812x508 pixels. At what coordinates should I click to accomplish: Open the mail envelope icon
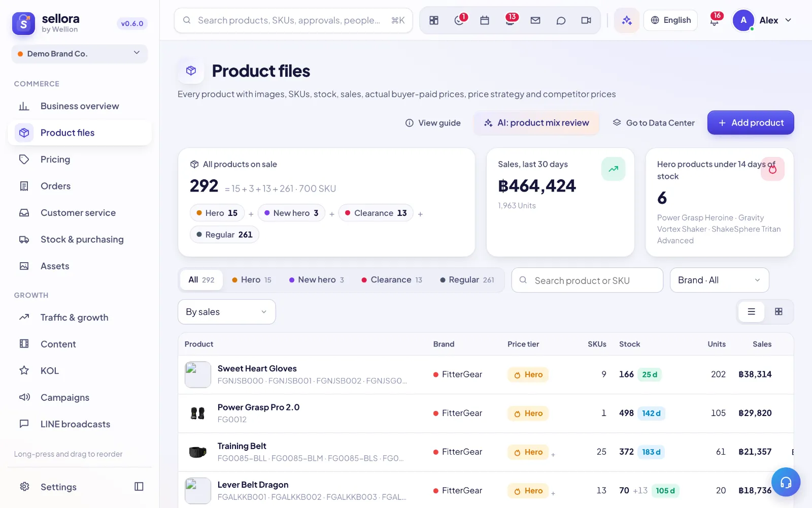[535, 20]
